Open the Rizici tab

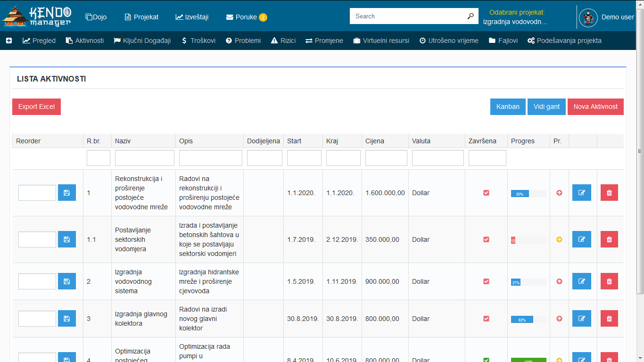(x=283, y=41)
